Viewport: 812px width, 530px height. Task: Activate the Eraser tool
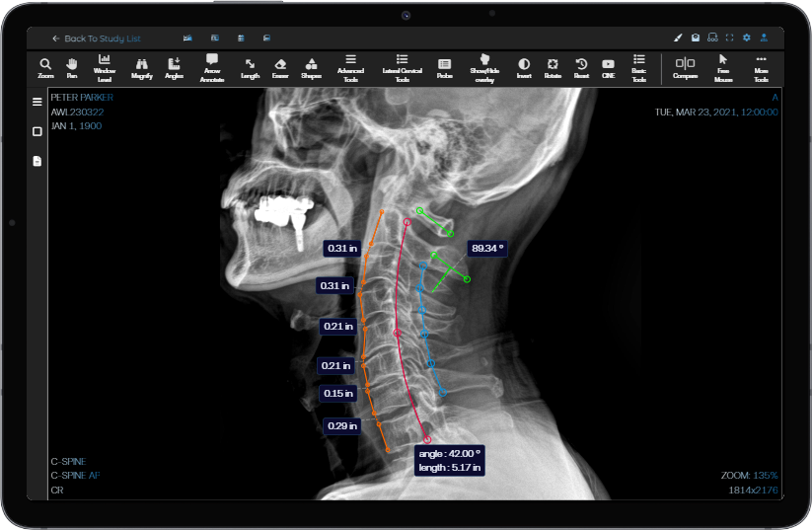pyautogui.click(x=280, y=67)
